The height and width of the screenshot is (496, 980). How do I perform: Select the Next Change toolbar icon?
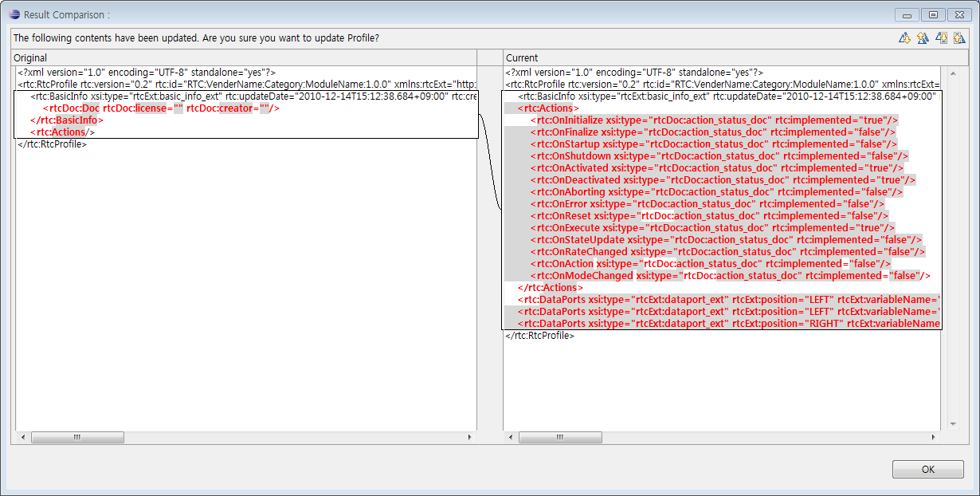pyautogui.click(x=941, y=37)
